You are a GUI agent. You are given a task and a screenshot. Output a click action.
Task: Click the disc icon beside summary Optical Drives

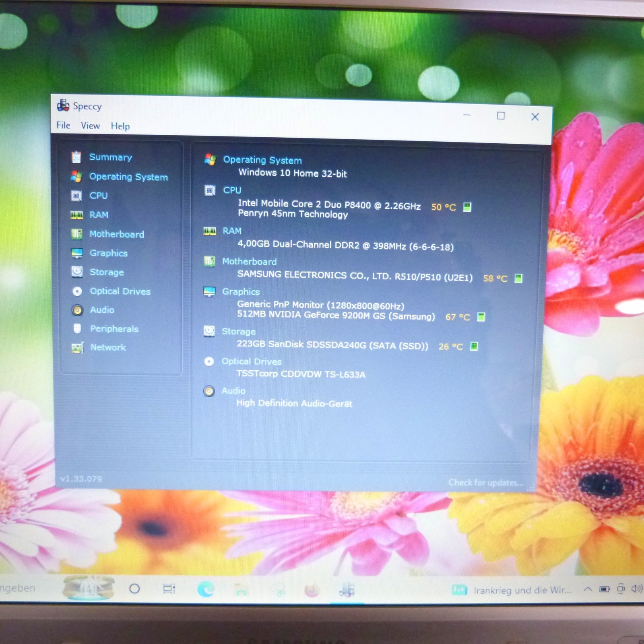[x=209, y=361]
